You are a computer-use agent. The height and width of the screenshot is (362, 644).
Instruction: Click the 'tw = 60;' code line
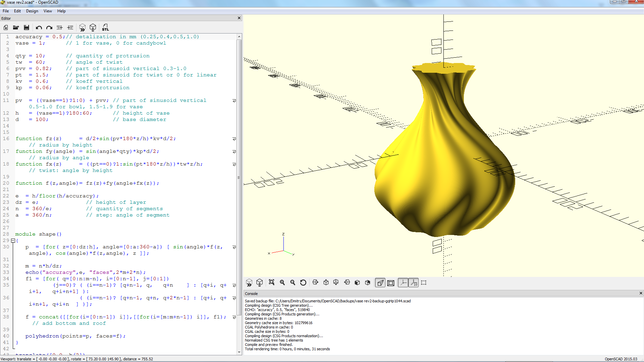(69, 62)
